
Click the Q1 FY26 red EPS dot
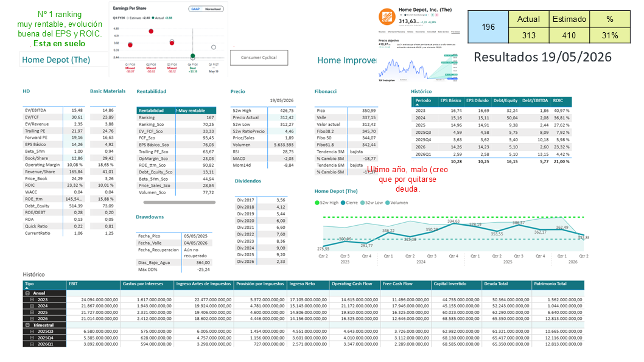130,44
